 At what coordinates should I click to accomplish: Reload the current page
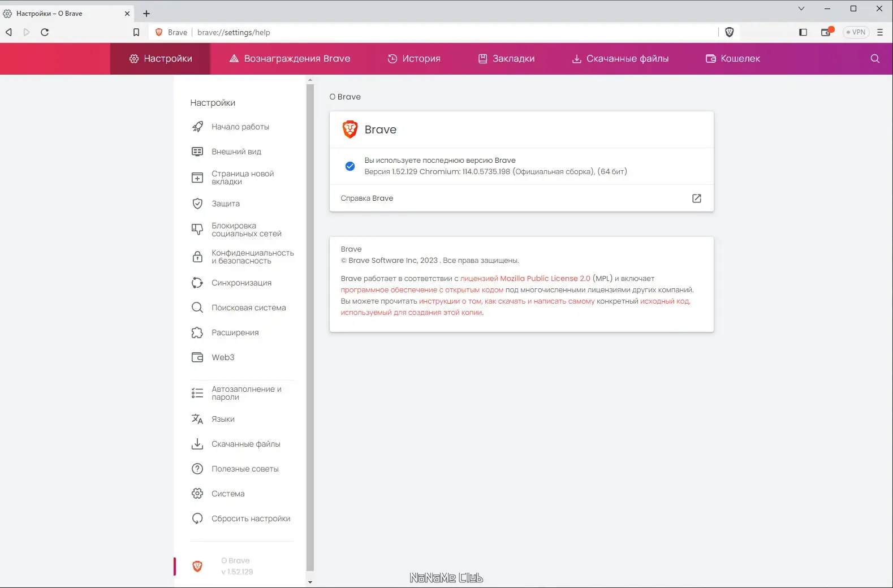pyautogui.click(x=45, y=32)
